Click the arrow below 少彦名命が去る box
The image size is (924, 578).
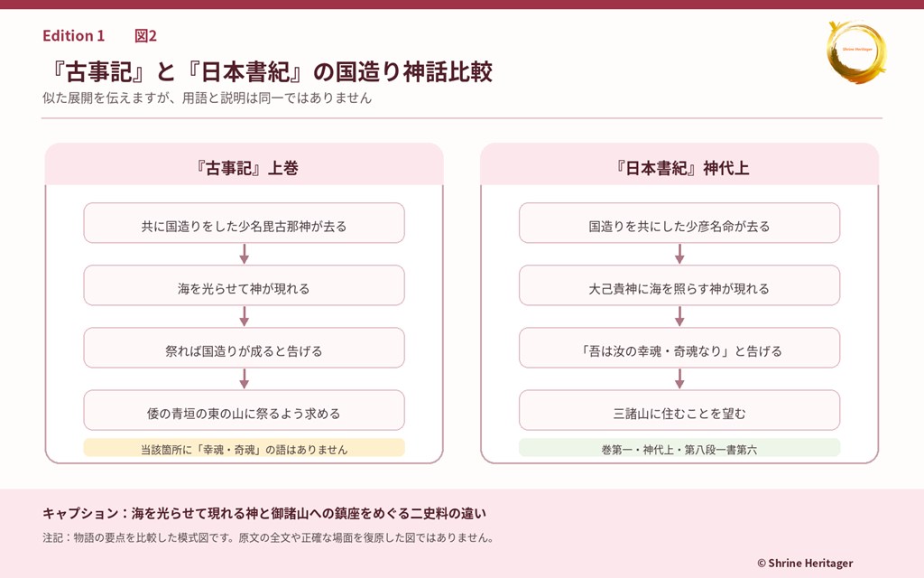[679, 254]
